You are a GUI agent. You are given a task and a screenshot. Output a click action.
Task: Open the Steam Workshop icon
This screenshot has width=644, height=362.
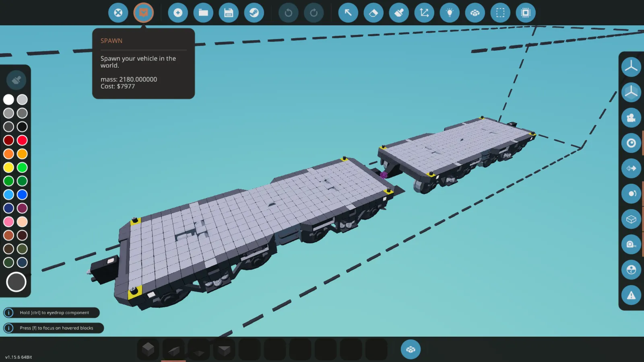pos(254,13)
